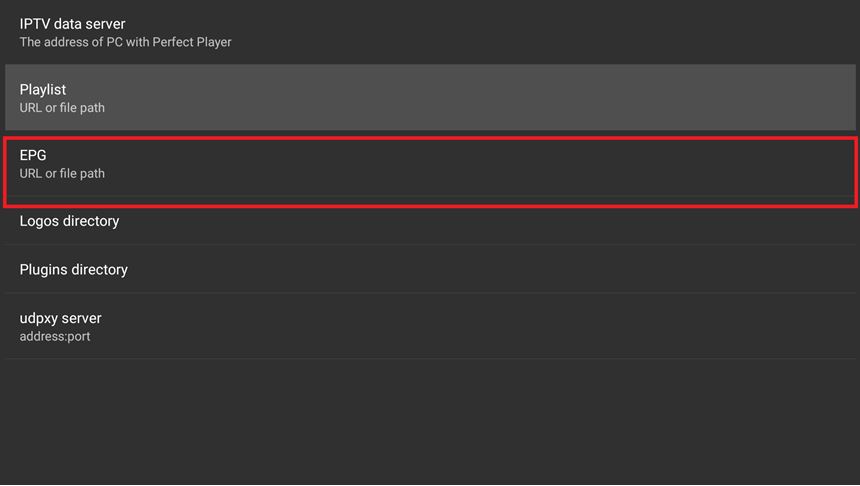Screen dimensions: 860x486
Task: Open the EPG setting entry
Action: (430, 164)
